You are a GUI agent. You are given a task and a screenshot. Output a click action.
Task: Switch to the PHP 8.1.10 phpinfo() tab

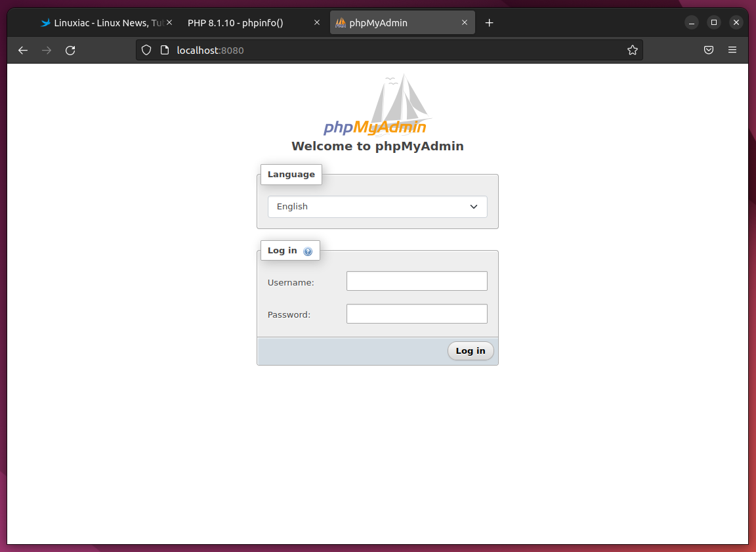click(254, 23)
